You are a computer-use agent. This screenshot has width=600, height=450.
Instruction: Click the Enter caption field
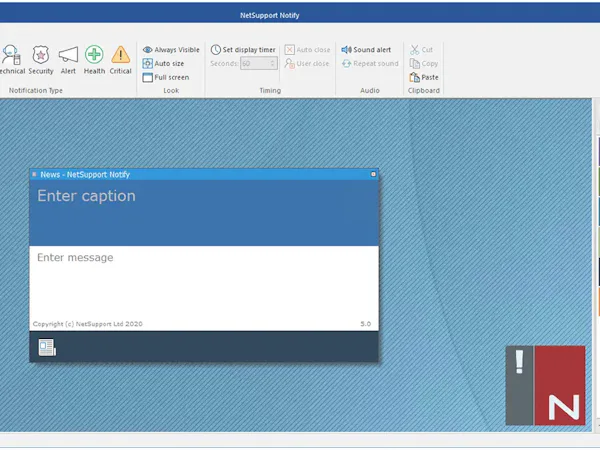204,213
